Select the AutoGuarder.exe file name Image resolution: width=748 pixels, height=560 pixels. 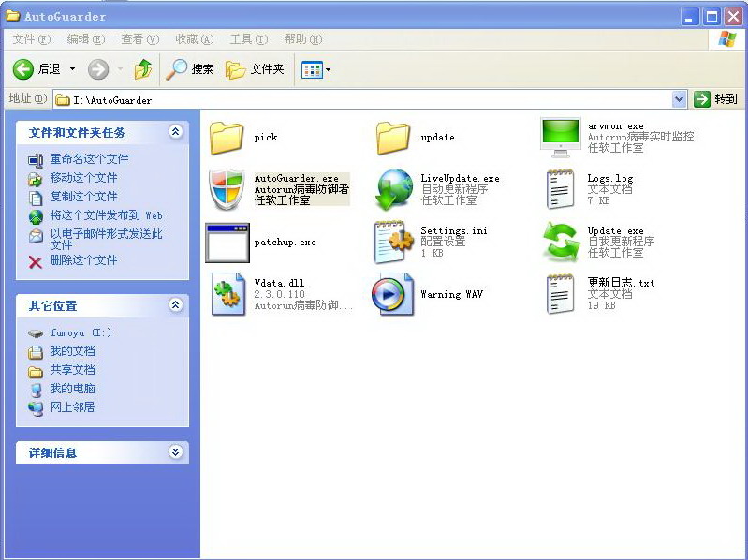point(296,179)
